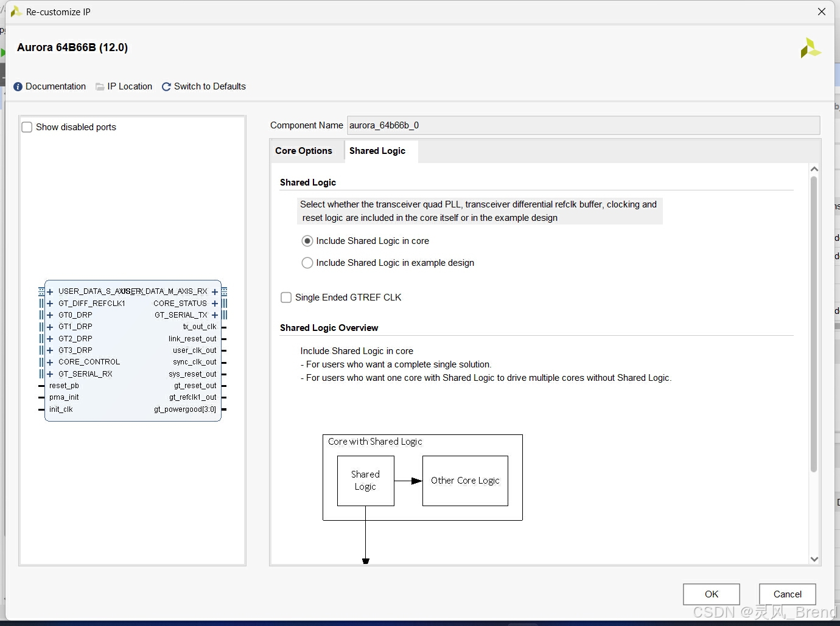
Task: Click the sync_clk_out port label
Action: 195,362
